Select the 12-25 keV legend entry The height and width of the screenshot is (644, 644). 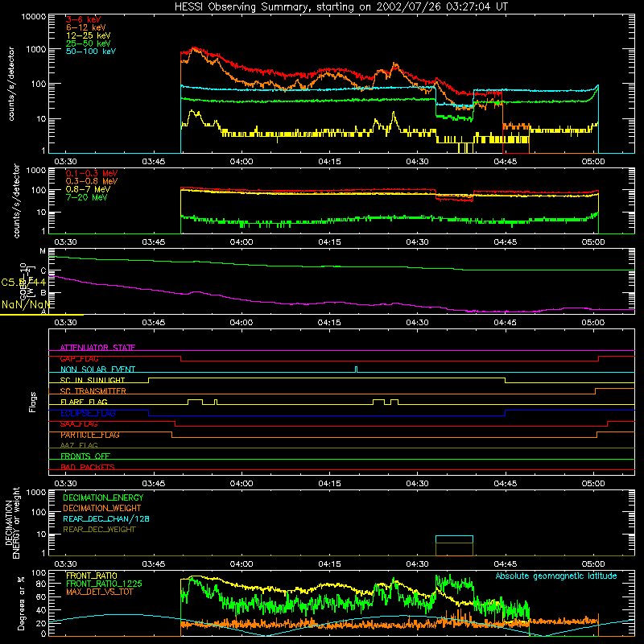coord(89,35)
